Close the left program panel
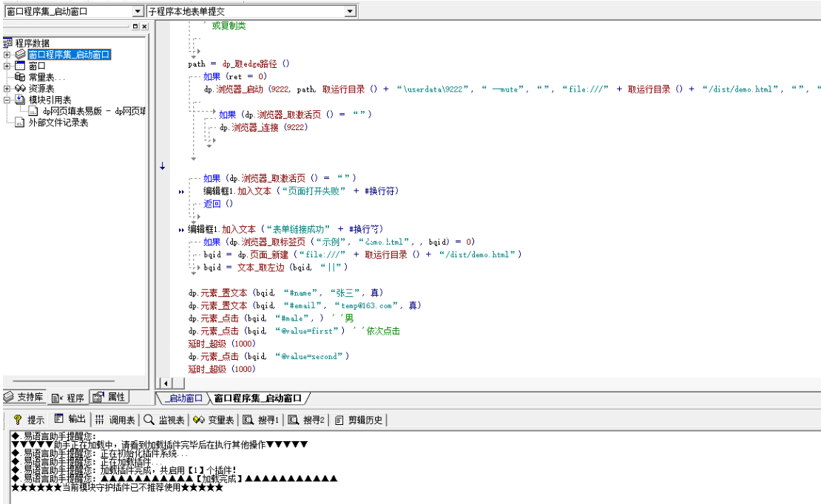Screen dimensions: 821x504 144,27
